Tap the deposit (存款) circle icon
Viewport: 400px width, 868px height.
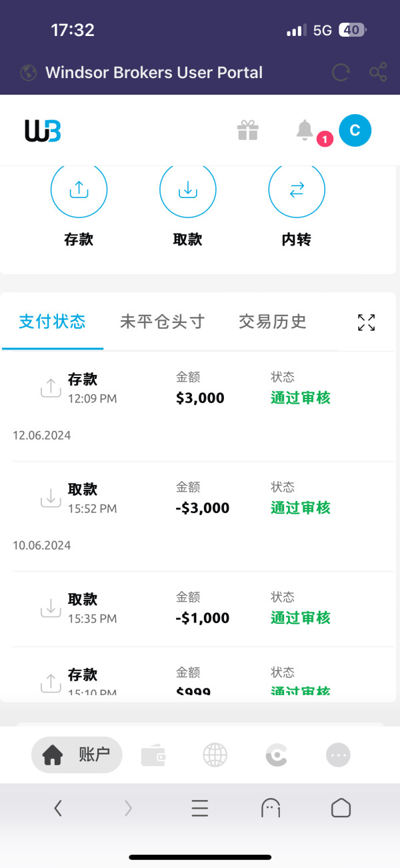79,190
